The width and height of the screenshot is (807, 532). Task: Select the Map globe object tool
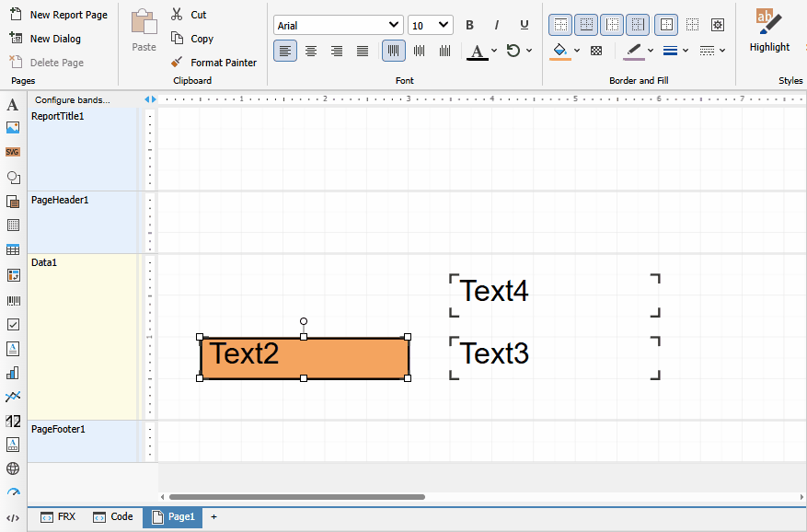tap(13, 468)
